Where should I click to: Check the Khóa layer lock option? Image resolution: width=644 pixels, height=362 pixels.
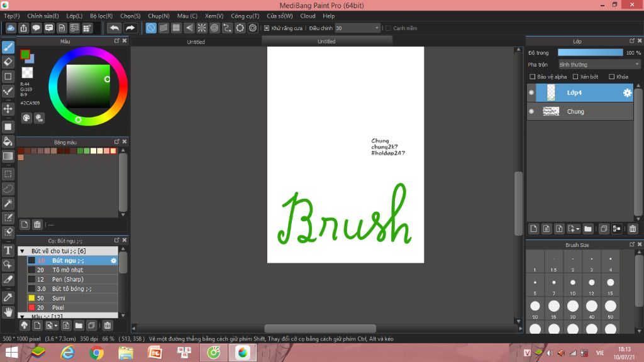tap(611, 77)
